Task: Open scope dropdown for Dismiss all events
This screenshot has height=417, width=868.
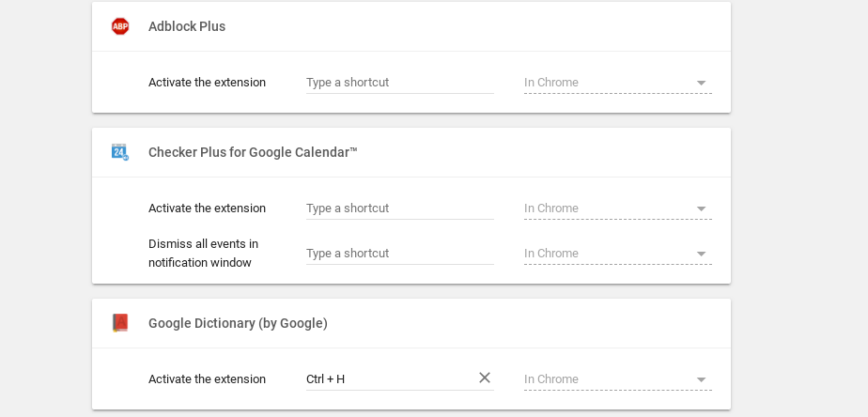Action: [617, 254]
